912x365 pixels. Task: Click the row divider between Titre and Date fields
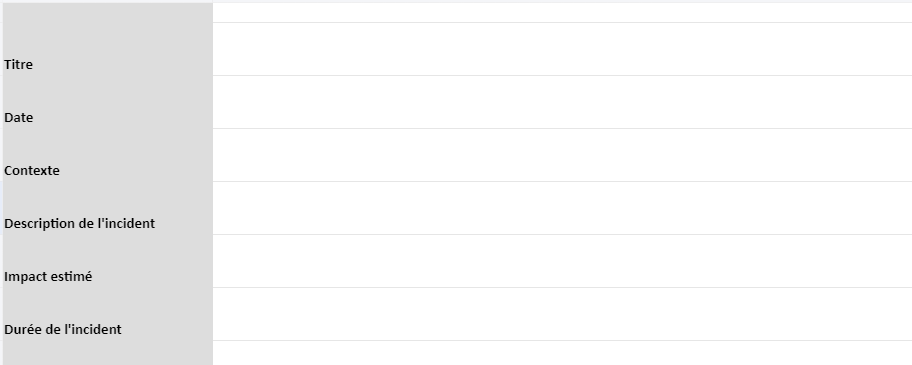pyautogui.click(x=562, y=76)
